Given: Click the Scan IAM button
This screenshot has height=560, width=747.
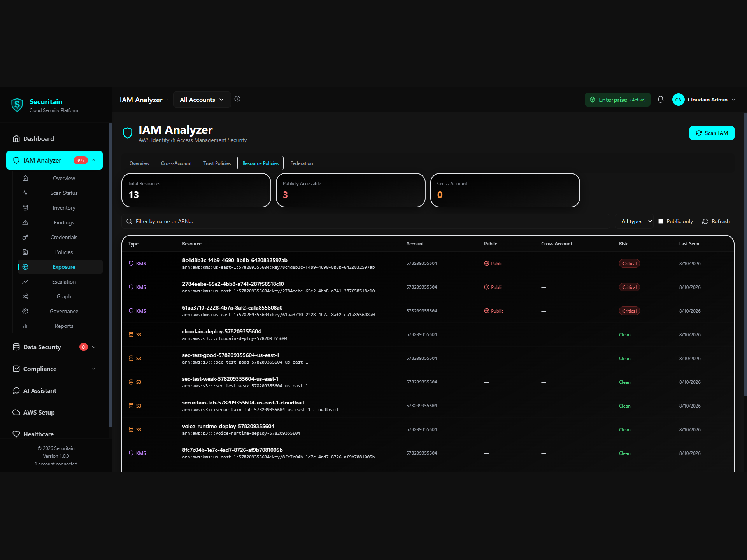Looking at the screenshot, I should point(712,133).
